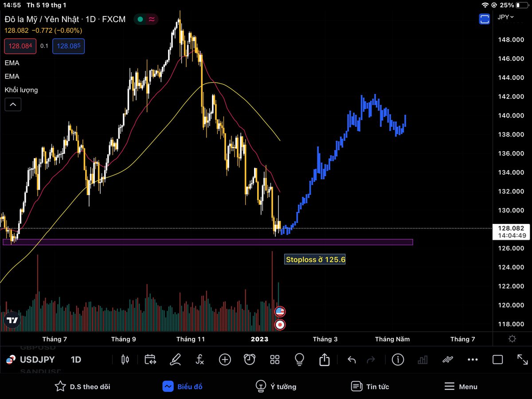Open the symbol info circle icon
Screen dimensions: 532x399
(398, 360)
